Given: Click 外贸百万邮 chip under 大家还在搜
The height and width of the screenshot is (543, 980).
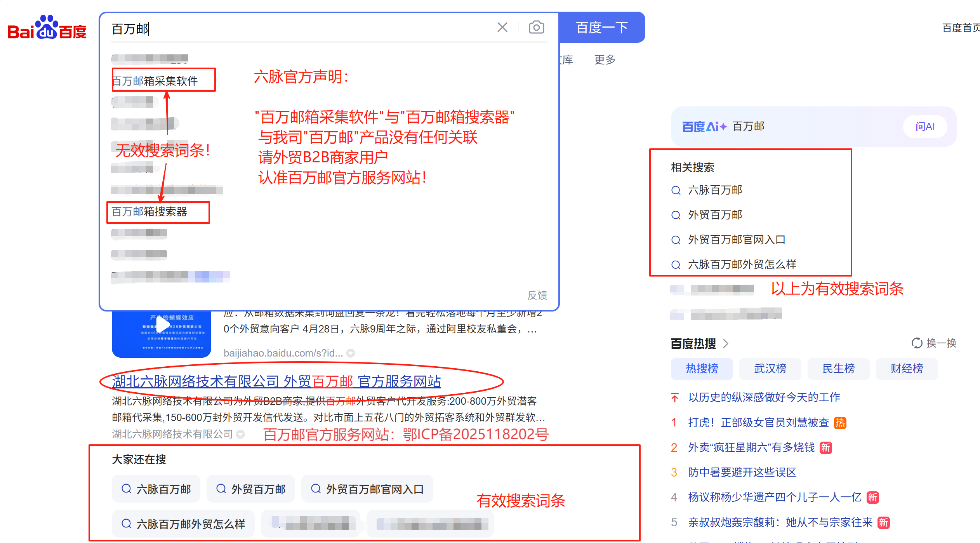Looking at the screenshot, I should click(251, 489).
